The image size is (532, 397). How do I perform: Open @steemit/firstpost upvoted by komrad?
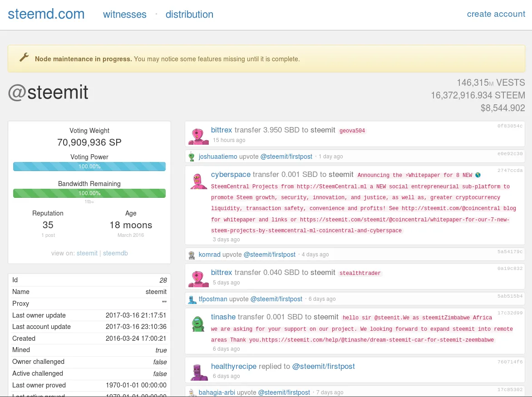pos(269,255)
